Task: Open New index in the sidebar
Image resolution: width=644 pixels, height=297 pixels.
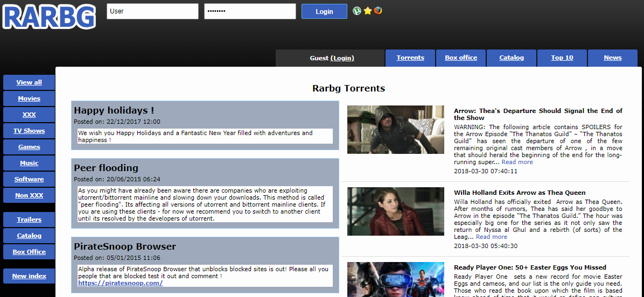Action: (29, 276)
